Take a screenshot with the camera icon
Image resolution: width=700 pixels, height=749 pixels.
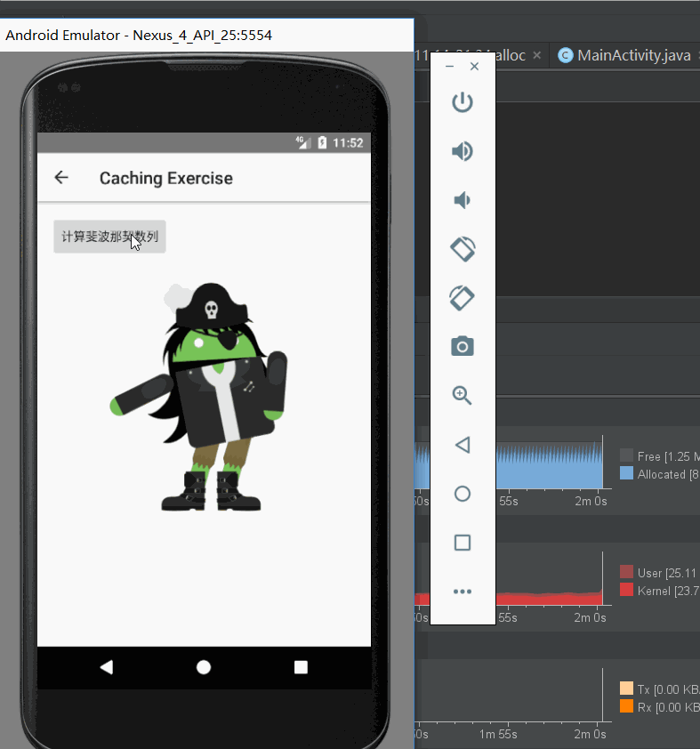point(463,346)
